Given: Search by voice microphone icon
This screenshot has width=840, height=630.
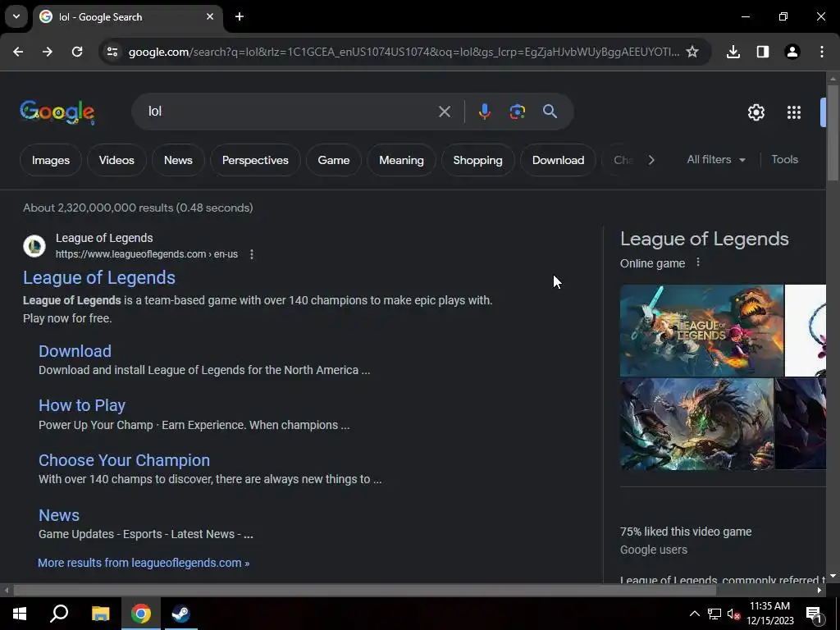Looking at the screenshot, I should pyautogui.click(x=484, y=112).
